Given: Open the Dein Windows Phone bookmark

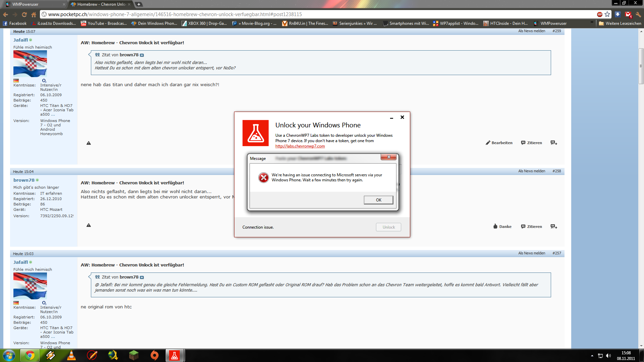Looking at the screenshot, I should (x=154, y=23).
